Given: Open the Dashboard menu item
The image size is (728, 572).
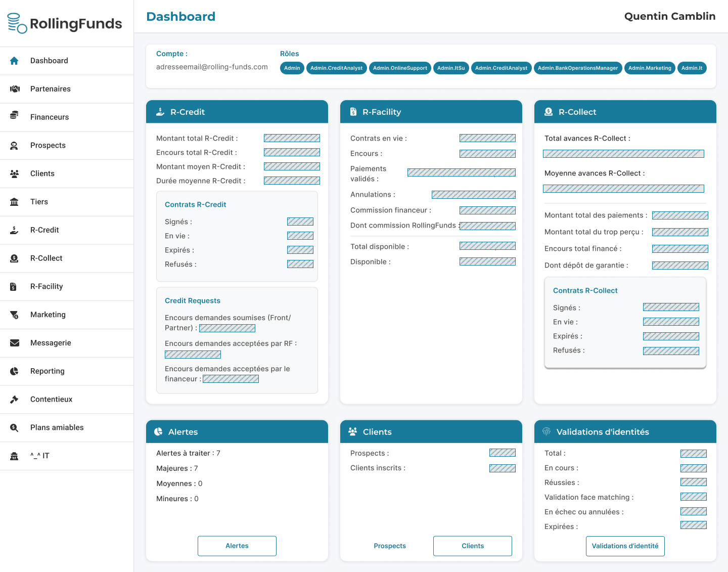Looking at the screenshot, I should (x=67, y=61).
